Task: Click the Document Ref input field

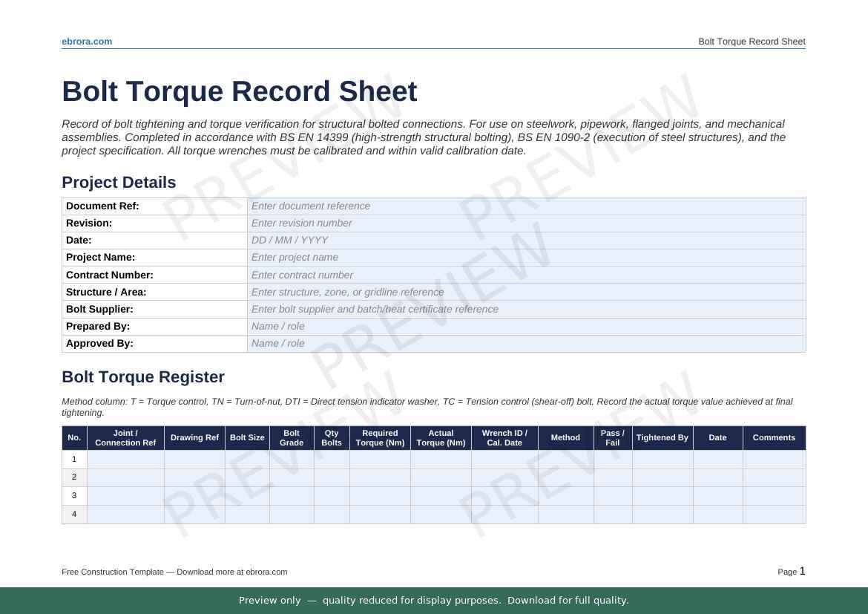Action: pyautogui.click(x=526, y=206)
